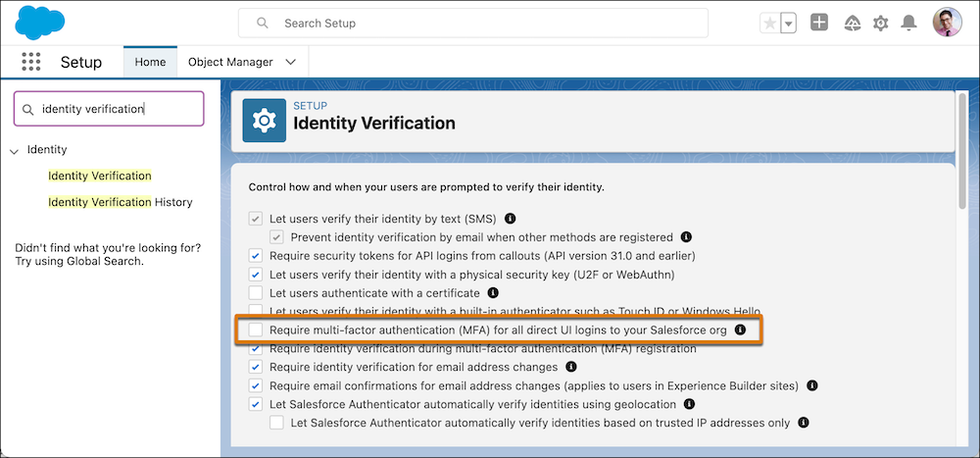Toggle Require email confirmations for email address changes

tap(256, 385)
